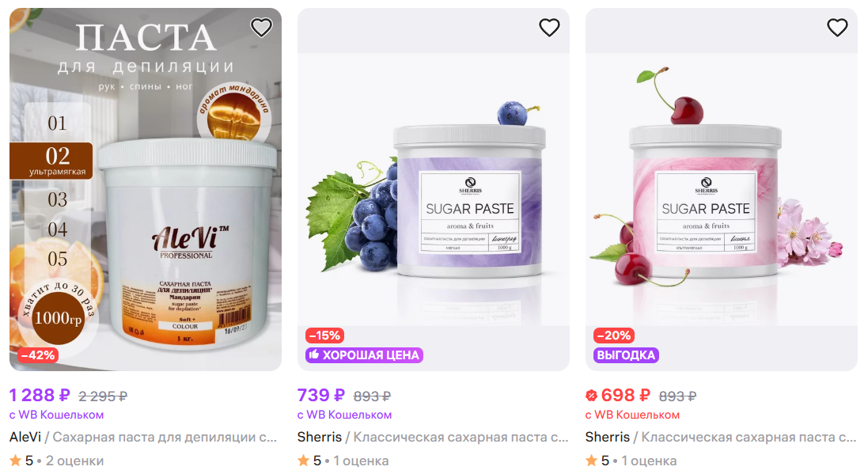
Task: Click the -20% discount badge
Action: (614, 336)
